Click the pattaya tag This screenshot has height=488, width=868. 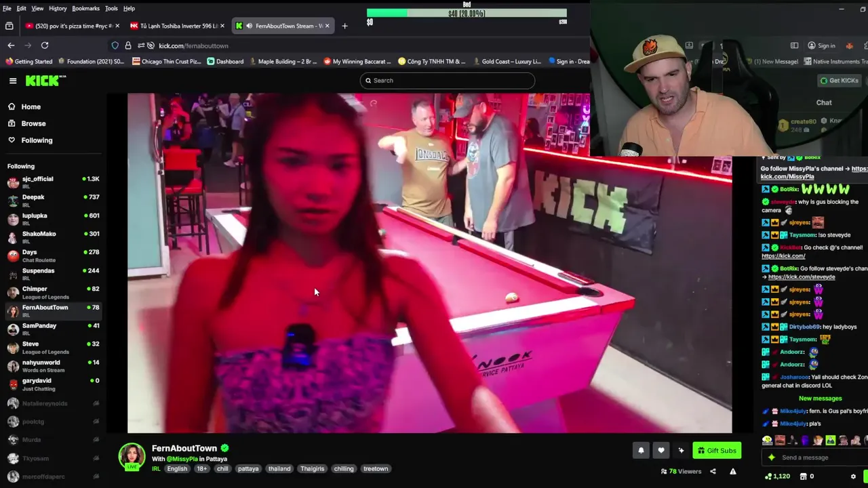click(248, 468)
